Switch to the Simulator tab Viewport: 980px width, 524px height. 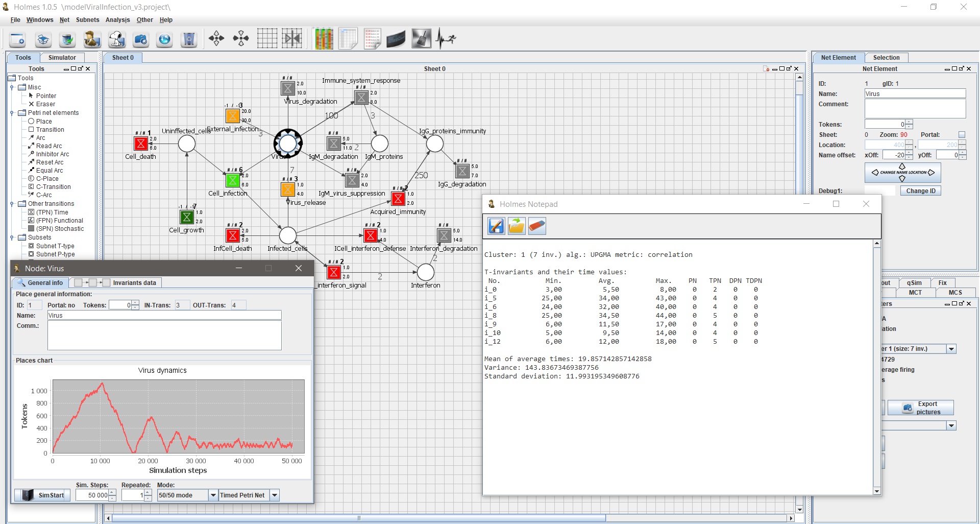click(x=62, y=58)
